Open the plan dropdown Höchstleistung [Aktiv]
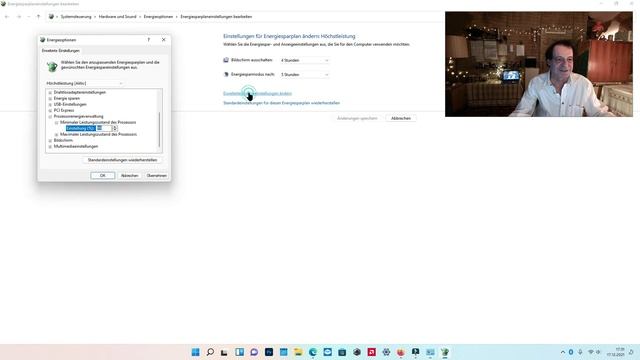 click(84, 83)
